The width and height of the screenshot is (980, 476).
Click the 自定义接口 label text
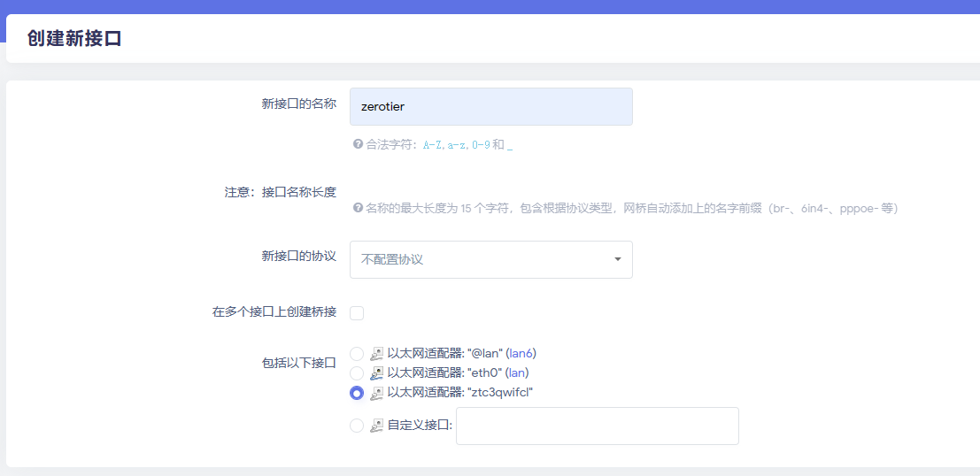tap(419, 425)
